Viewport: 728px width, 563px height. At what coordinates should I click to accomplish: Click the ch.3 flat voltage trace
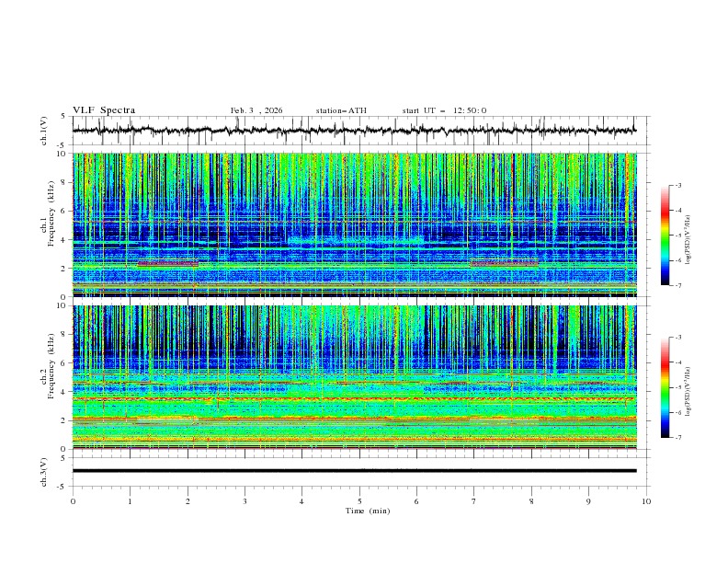tap(354, 471)
